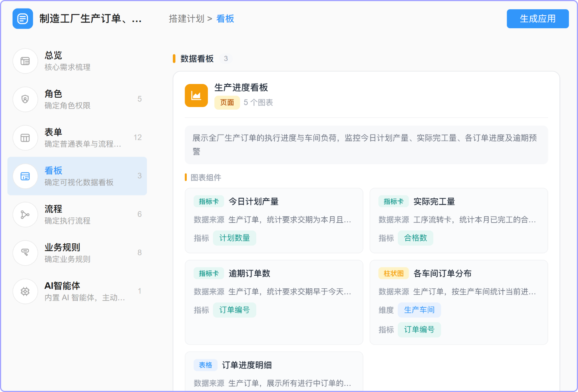The height and width of the screenshot is (392, 578).
Task: Click the 表单 table icon
Action: (25, 138)
